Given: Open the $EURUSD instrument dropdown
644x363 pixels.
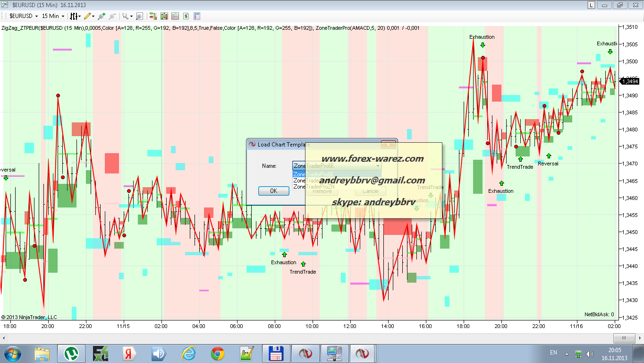Looking at the screenshot, I should click(23, 16).
